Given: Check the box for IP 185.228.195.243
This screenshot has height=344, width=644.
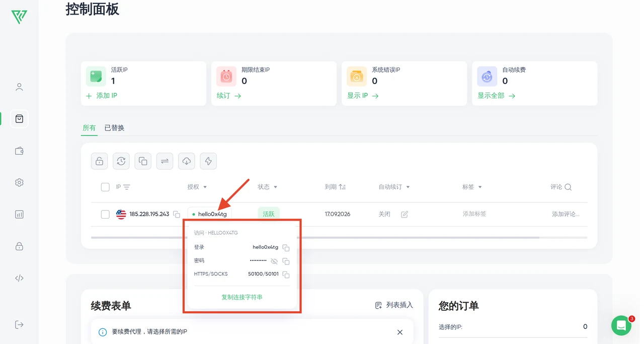Looking at the screenshot, I should (x=105, y=215).
